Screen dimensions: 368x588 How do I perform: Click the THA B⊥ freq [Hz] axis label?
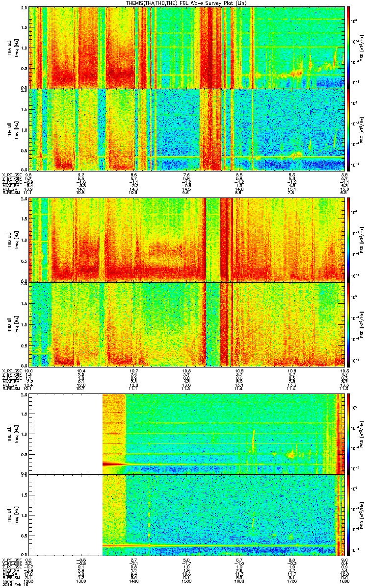[17, 48]
